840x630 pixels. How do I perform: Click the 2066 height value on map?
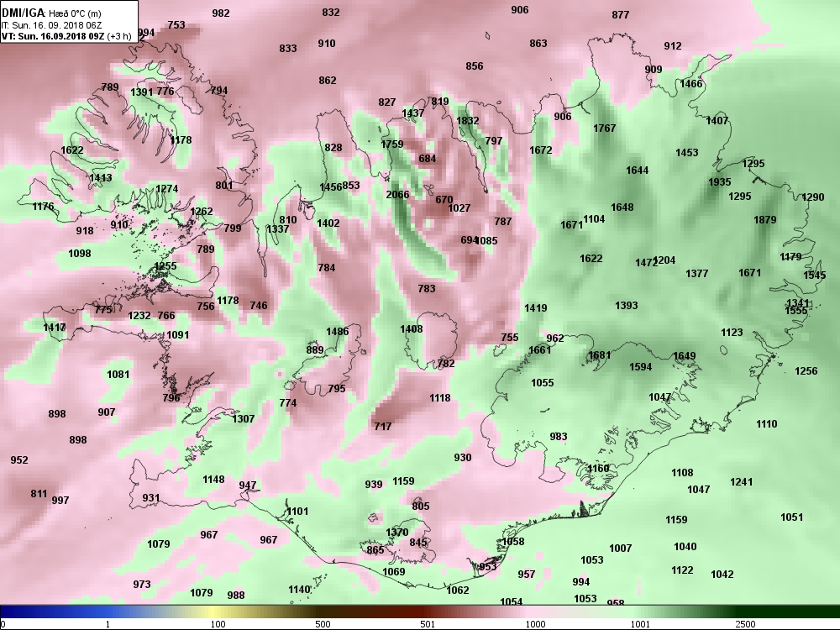tap(397, 195)
